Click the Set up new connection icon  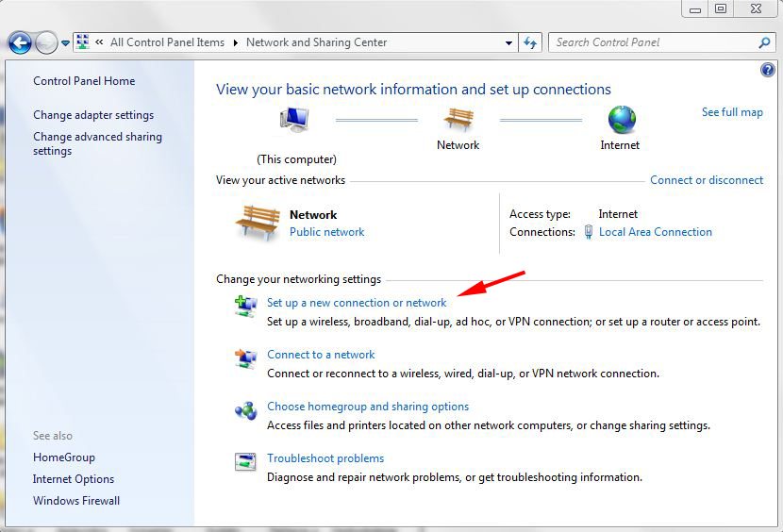[245, 307]
